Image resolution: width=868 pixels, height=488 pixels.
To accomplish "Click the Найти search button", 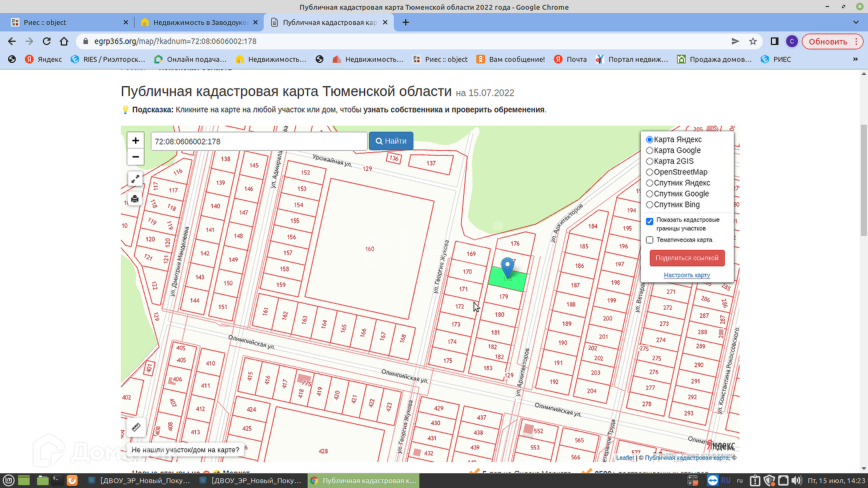I will click(391, 141).
